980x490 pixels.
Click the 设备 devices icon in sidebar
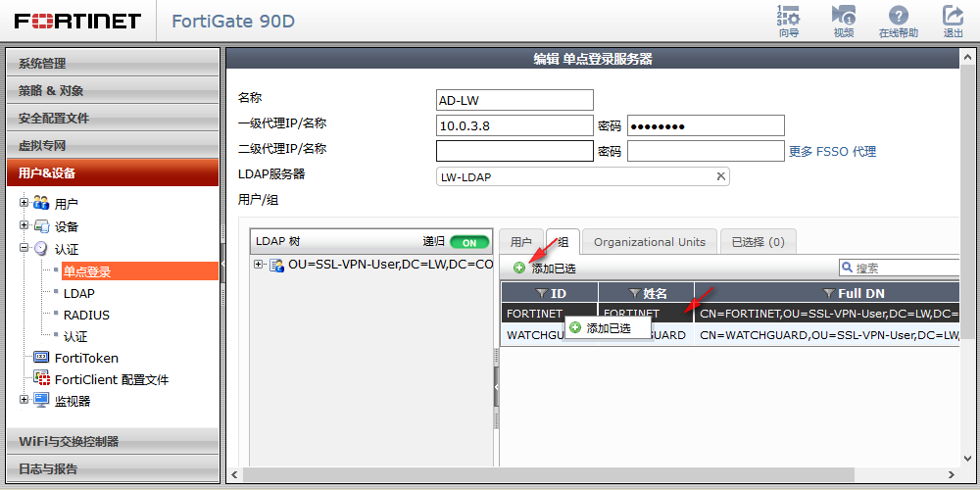[x=41, y=226]
